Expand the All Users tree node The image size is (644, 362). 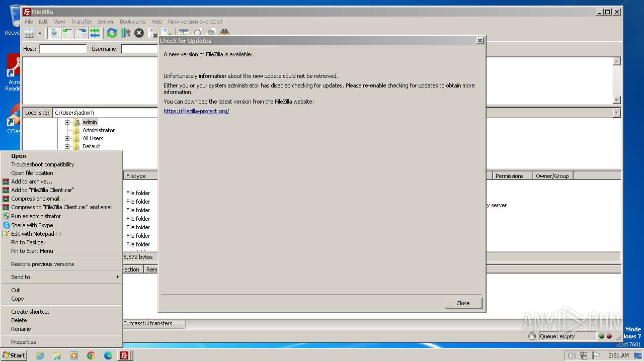pyautogui.click(x=67, y=138)
